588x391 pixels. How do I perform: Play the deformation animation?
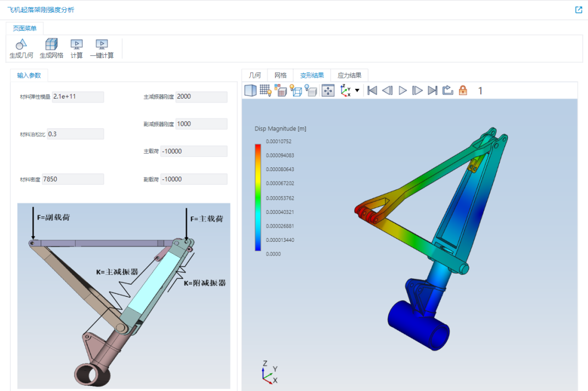tap(402, 90)
